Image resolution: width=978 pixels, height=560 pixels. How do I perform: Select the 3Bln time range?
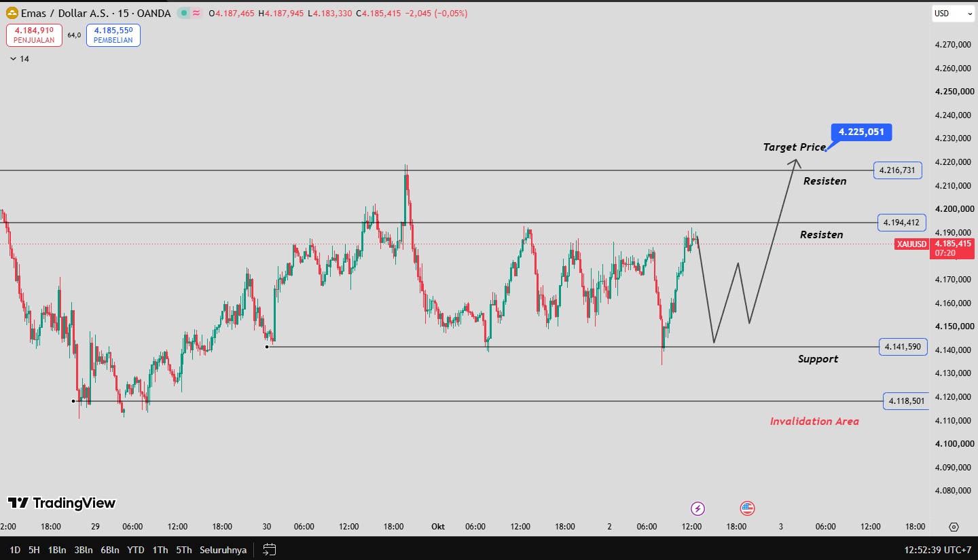click(84, 550)
